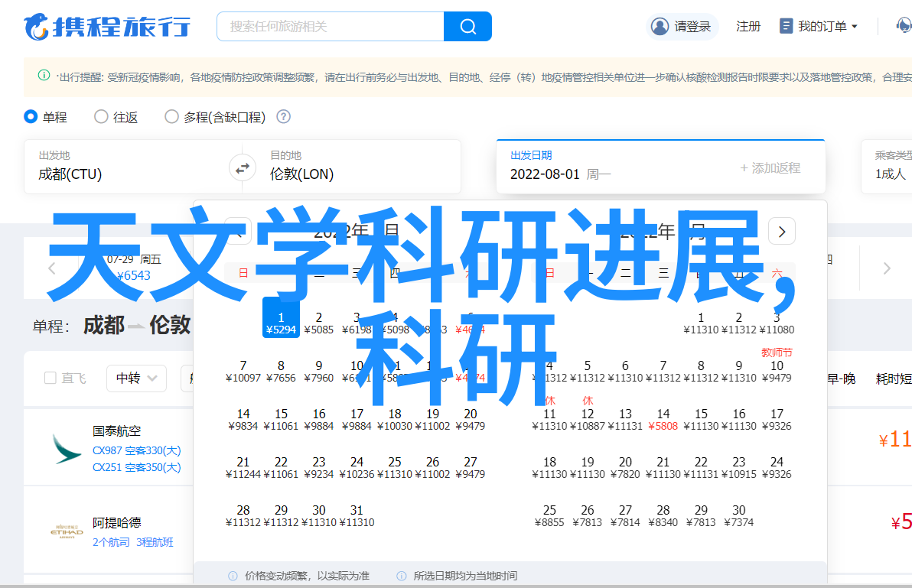
Task: Open the 中转 transfer dropdown
Action: [137, 378]
